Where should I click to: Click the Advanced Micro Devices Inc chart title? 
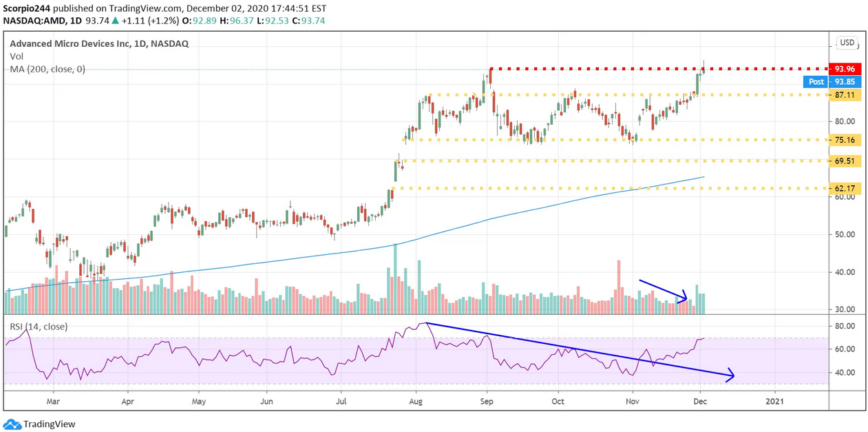[x=99, y=43]
